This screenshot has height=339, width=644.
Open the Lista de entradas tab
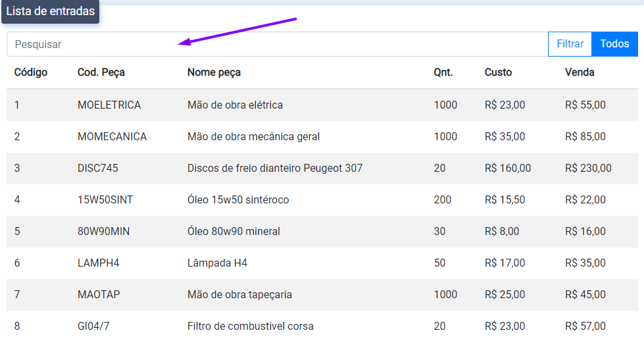pyautogui.click(x=51, y=11)
